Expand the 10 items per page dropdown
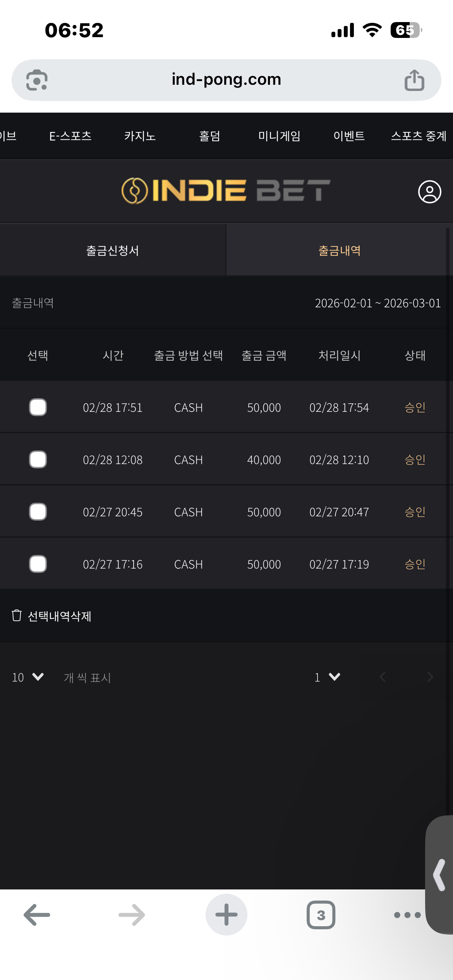453x980 pixels. pyautogui.click(x=28, y=677)
